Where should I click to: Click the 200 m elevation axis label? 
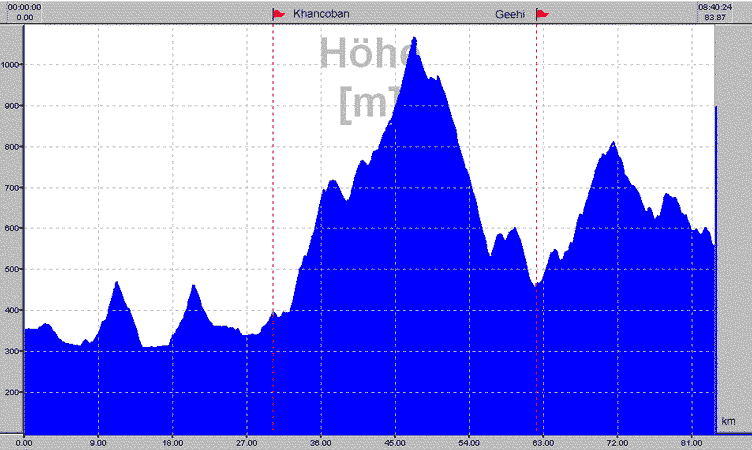pyautogui.click(x=14, y=393)
